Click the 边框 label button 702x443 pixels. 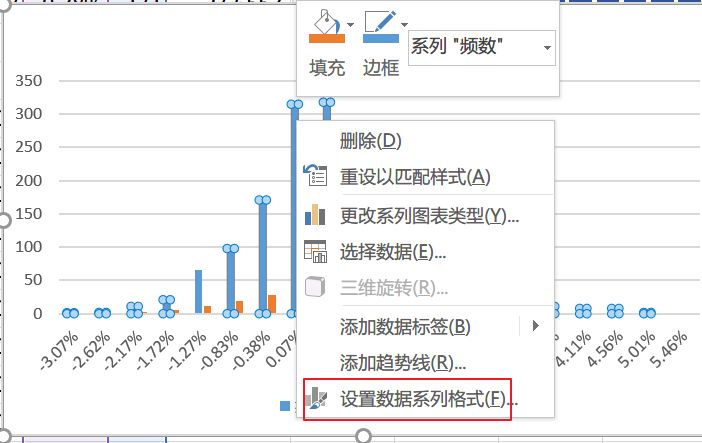[x=380, y=68]
